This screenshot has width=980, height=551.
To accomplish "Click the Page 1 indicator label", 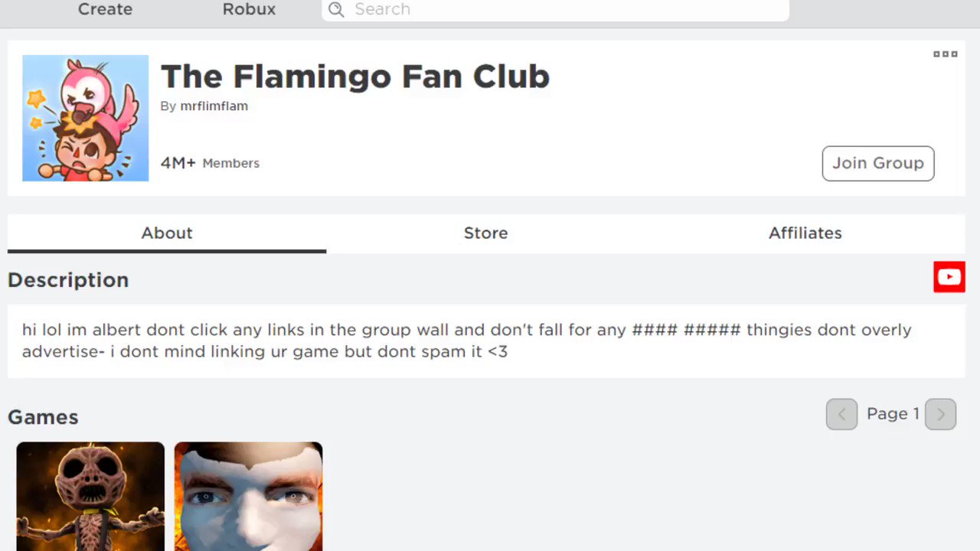I will [892, 414].
